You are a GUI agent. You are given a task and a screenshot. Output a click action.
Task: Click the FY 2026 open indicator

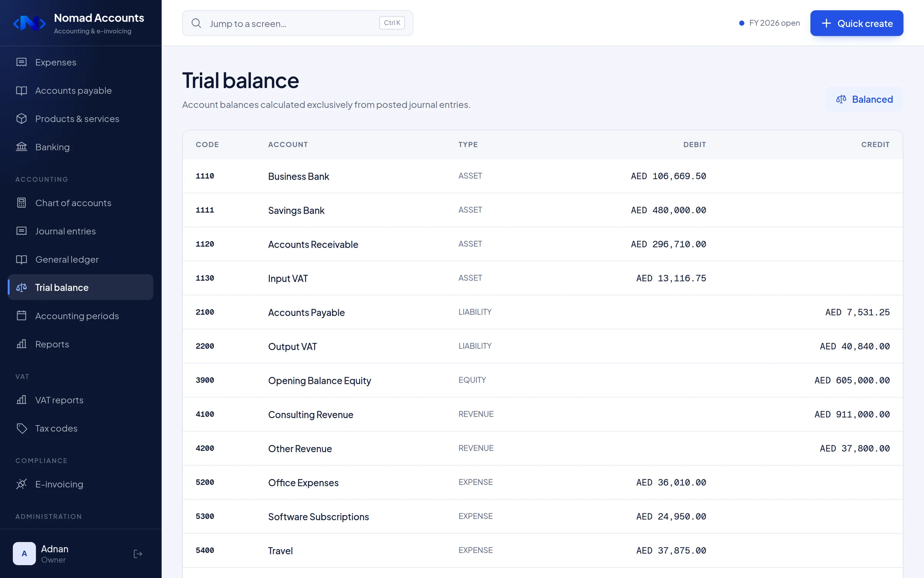click(769, 23)
